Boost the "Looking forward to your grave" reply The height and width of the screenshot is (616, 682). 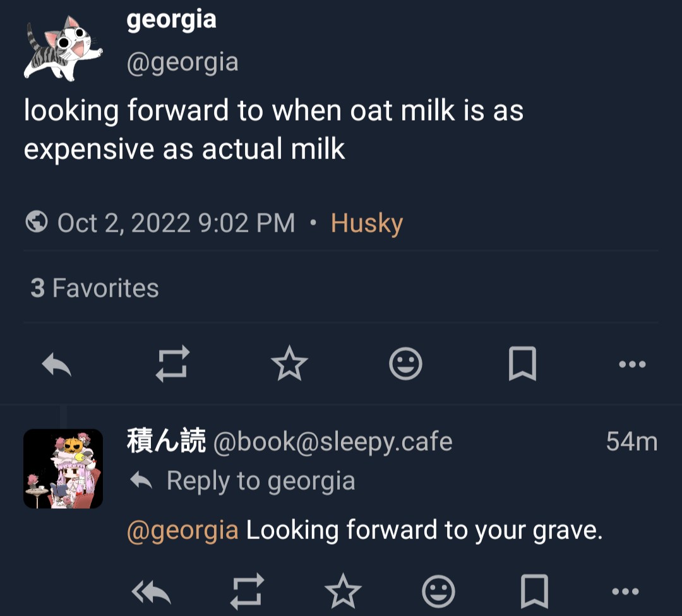246,593
